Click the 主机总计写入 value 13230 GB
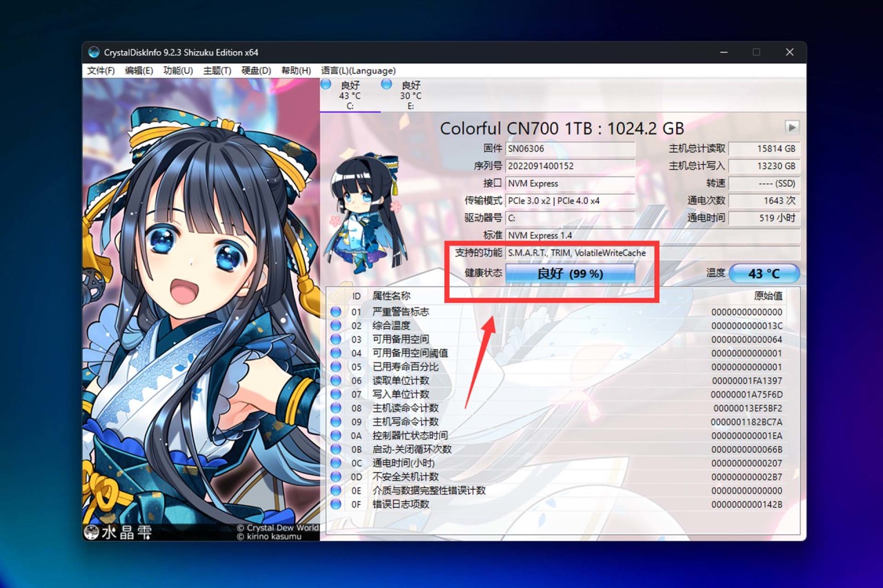The image size is (883, 588). pos(764,166)
